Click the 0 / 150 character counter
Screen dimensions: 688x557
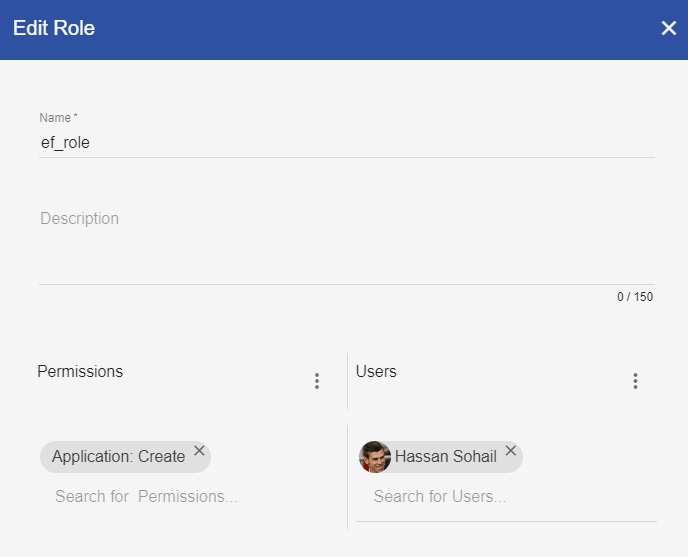coord(634,297)
